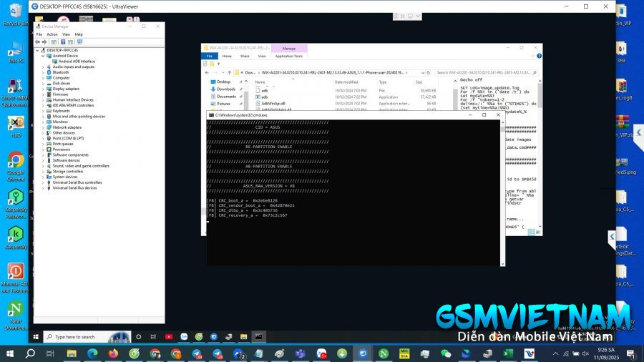Screen dimensions: 644x362
Task: Click Explorer back navigation arrow
Action: [x=207, y=73]
